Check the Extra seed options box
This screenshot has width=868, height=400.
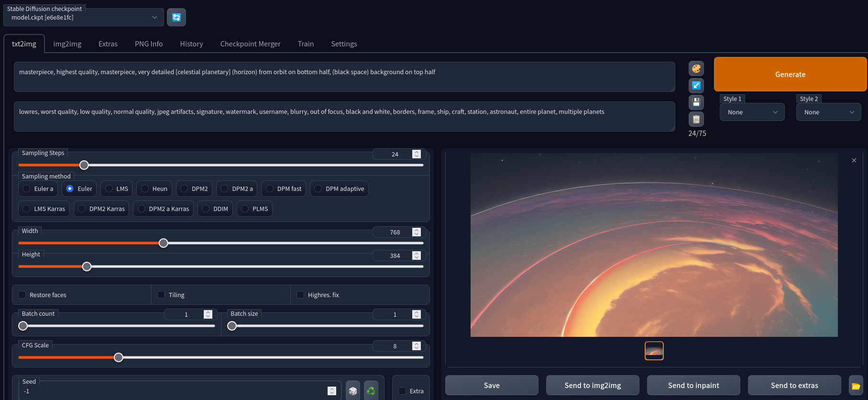402,391
